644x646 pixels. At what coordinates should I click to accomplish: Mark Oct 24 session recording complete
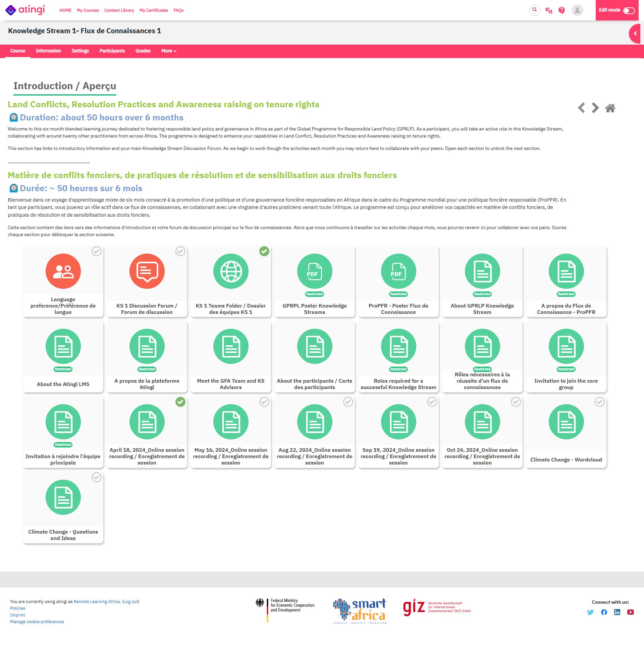[x=516, y=402]
